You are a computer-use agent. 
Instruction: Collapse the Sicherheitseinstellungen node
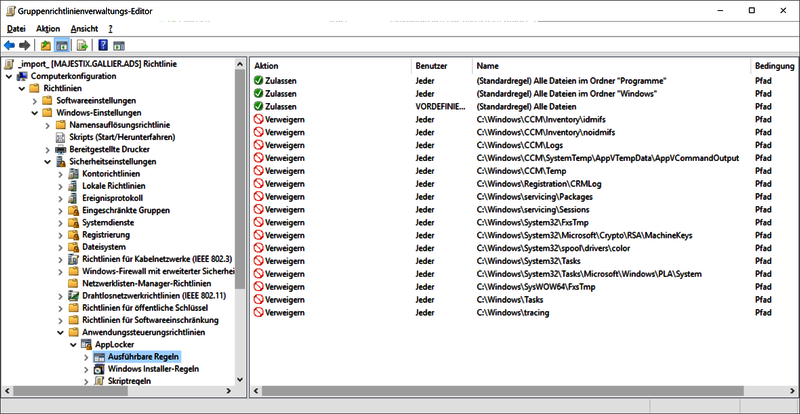coord(48,162)
